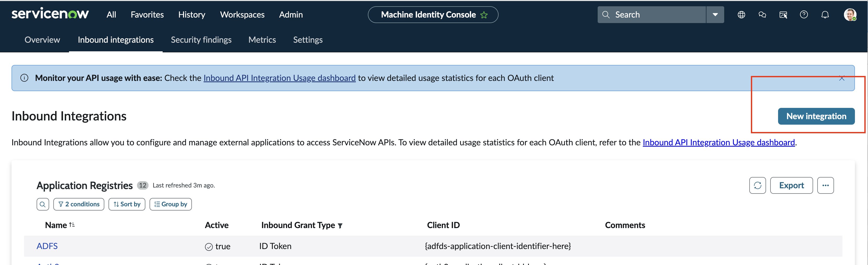This screenshot has height=265, width=868.
Task: Open the Sort by options
Action: [x=127, y=204]
